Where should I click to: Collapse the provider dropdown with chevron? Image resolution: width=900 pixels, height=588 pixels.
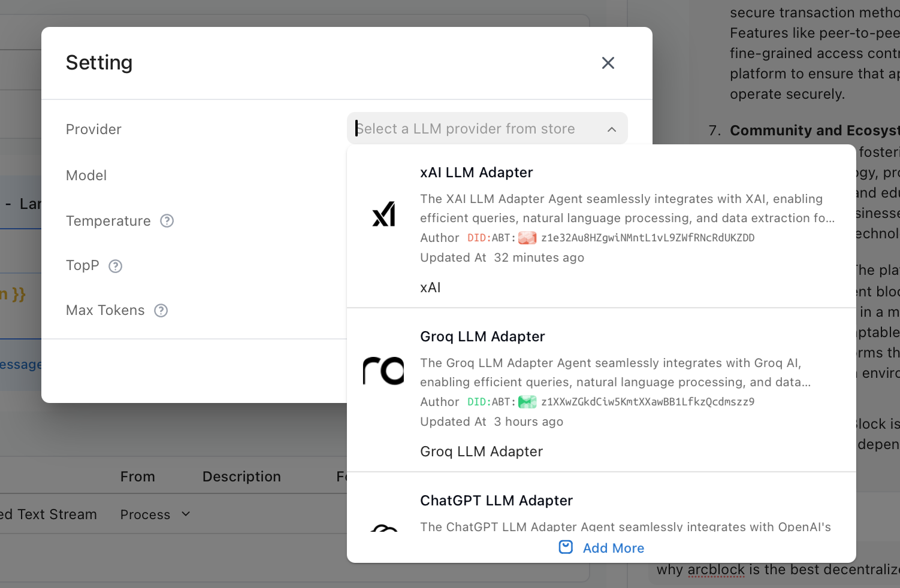click(612, 129)
